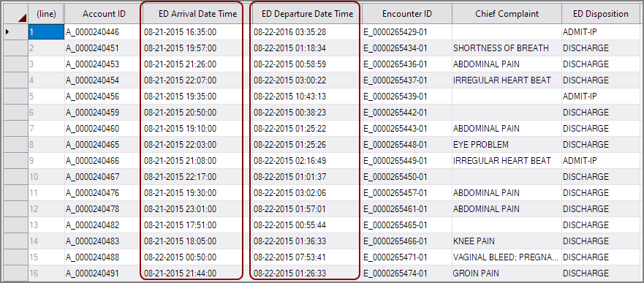Click the ED Departure Date Time header
Screen dimensions: 644x283
pyautogui.click(x=307, y=14)
